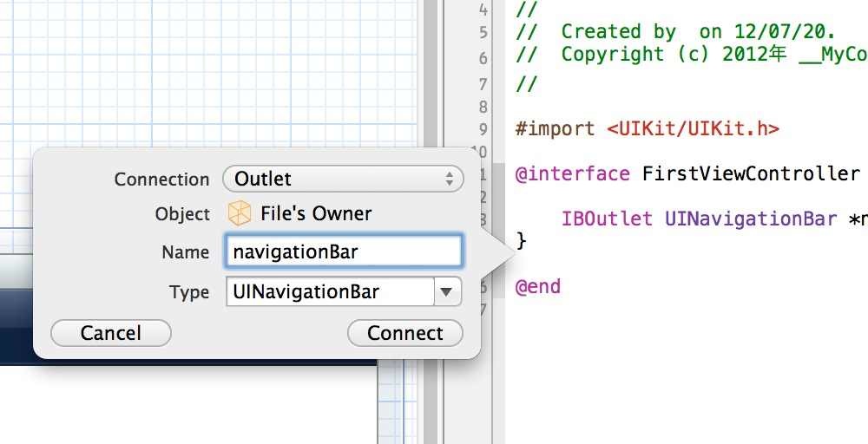Click the @end keyword
This screenshot has width=868, height=444.
(538, 286)
